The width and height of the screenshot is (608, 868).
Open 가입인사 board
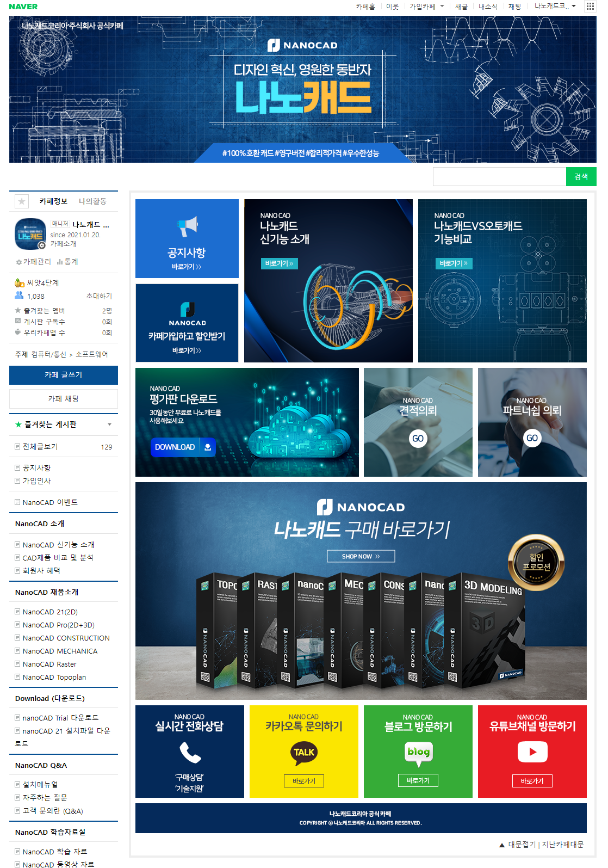pyautogui.click(x=36, y=481)
